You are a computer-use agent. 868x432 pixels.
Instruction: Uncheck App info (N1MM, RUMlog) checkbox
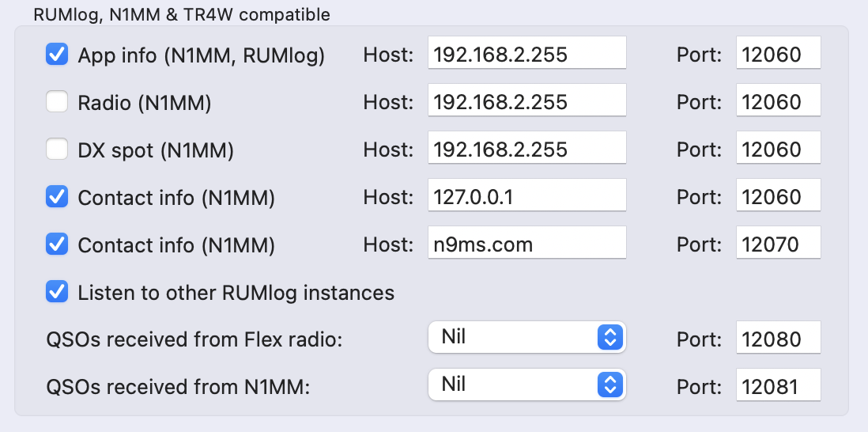pyautogui.click(x=56, y=55)
